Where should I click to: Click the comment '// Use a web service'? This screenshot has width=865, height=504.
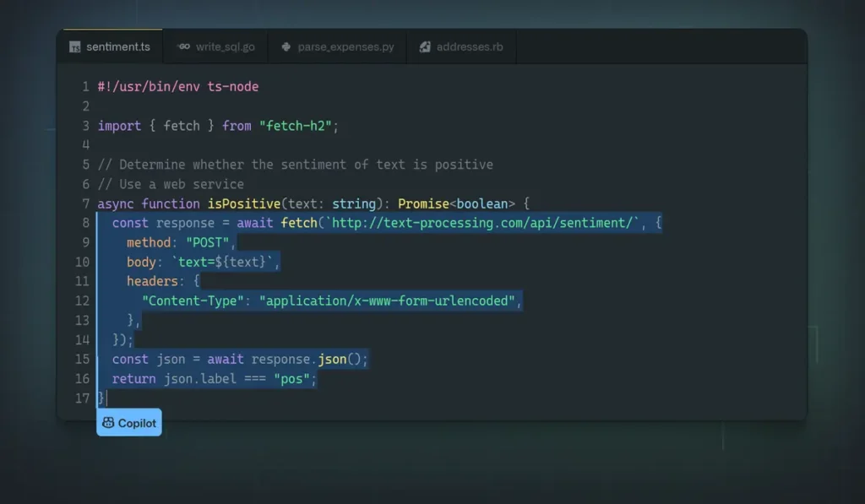pos(171,184)
